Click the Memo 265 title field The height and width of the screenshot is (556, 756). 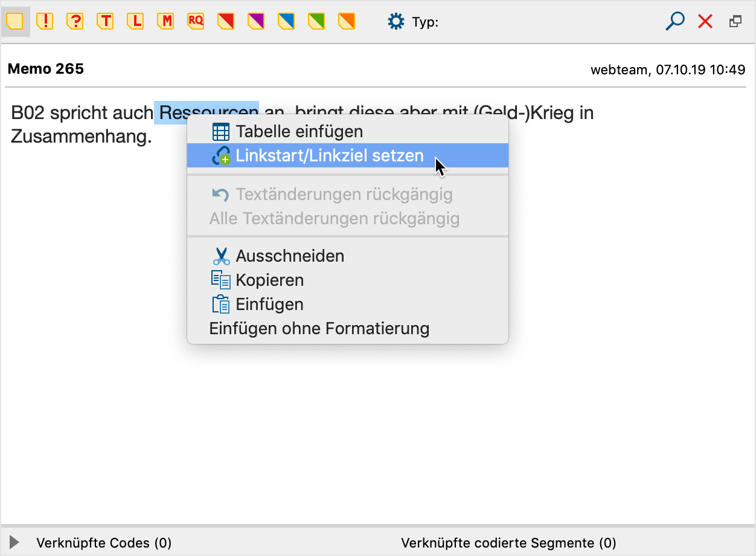tap(46, 69)
